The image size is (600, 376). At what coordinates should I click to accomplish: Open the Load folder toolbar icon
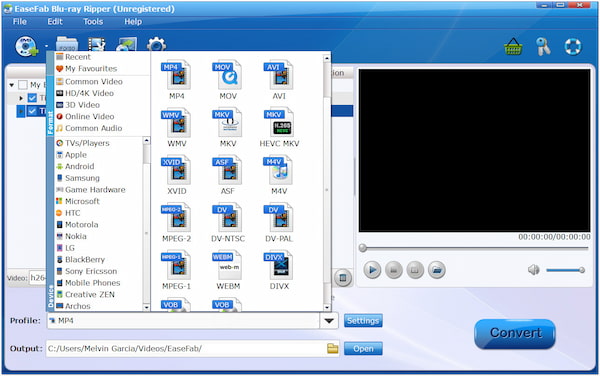pos(67,44)
